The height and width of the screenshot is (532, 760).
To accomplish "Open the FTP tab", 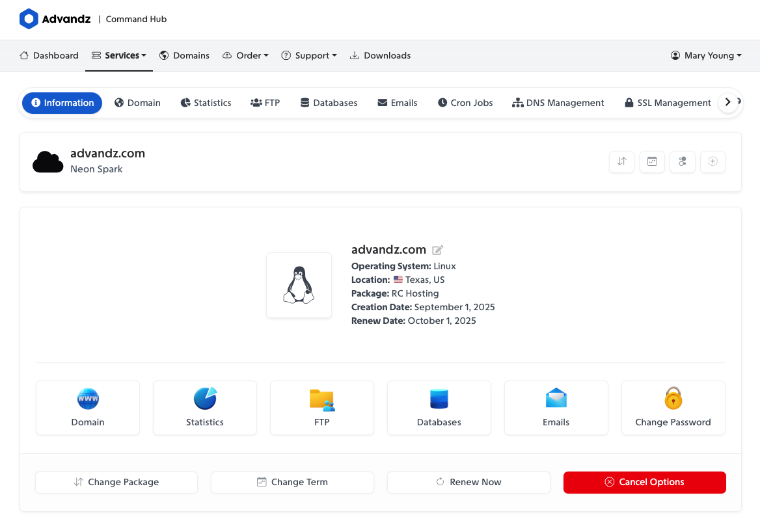I will tap(265, 103).
